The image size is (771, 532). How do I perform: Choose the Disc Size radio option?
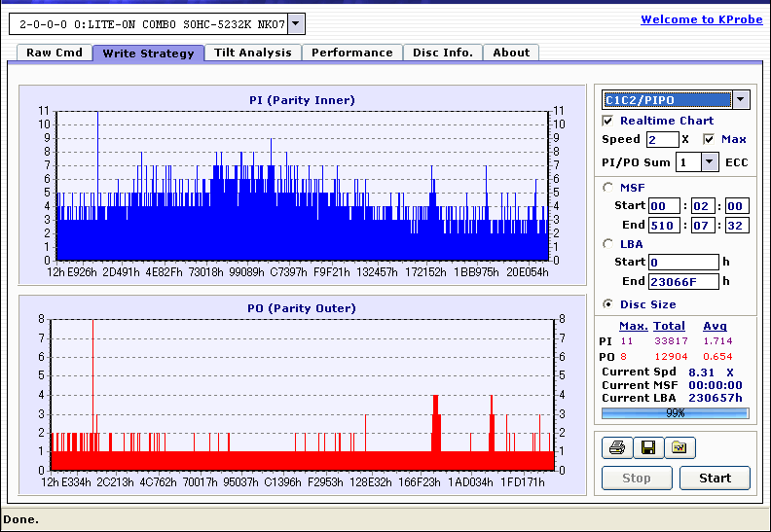point(608,304)
